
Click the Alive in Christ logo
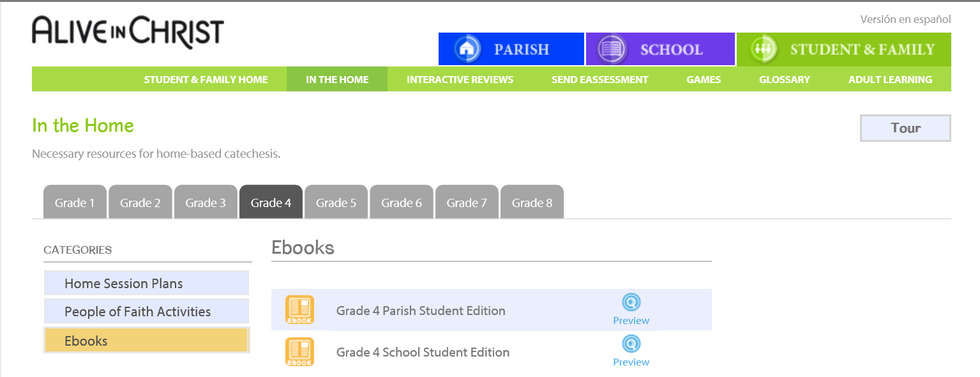[128, 32]
